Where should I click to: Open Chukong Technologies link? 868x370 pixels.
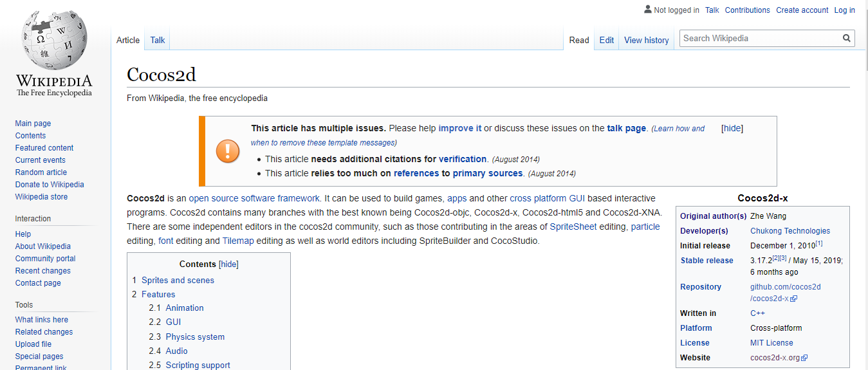click(x=790, y=231)
